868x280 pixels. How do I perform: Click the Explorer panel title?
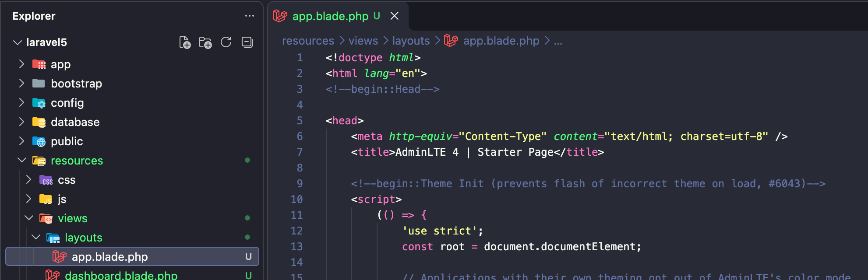[34, 16]
